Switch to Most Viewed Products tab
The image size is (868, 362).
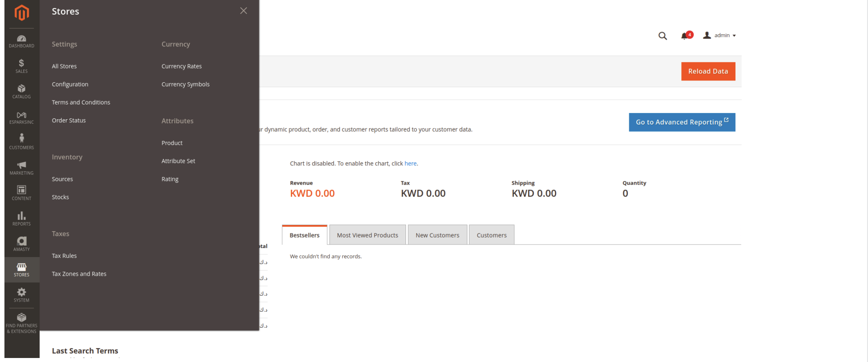click(367, 235)
